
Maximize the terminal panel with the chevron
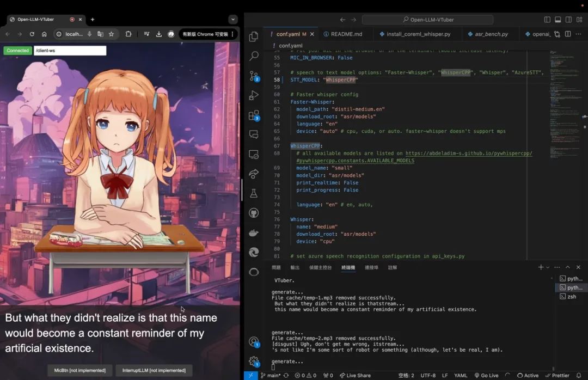click(568, 267)
